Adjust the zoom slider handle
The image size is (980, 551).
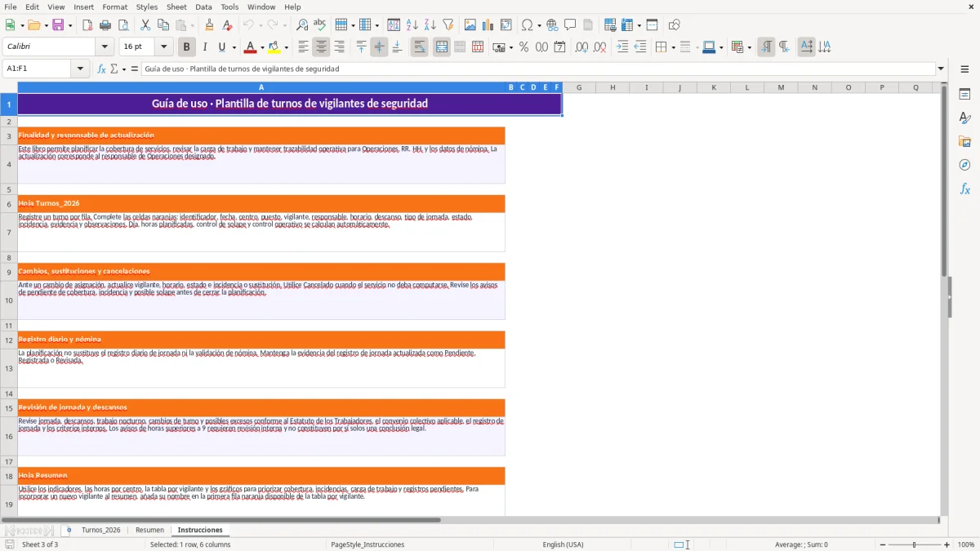pos(915,544)
